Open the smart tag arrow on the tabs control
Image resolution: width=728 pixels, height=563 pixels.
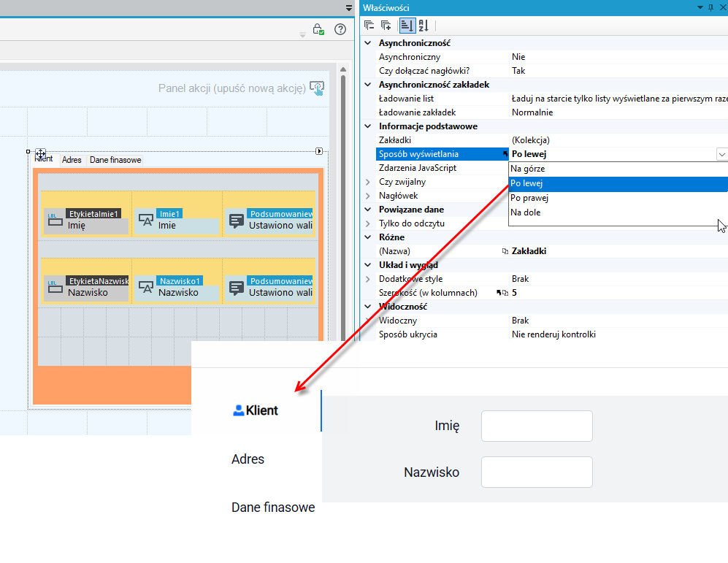pyautogui.click(x=319, y=151)
